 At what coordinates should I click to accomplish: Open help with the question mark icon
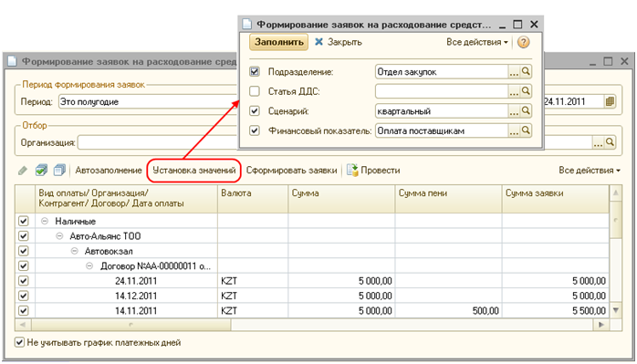coord(523,42)
